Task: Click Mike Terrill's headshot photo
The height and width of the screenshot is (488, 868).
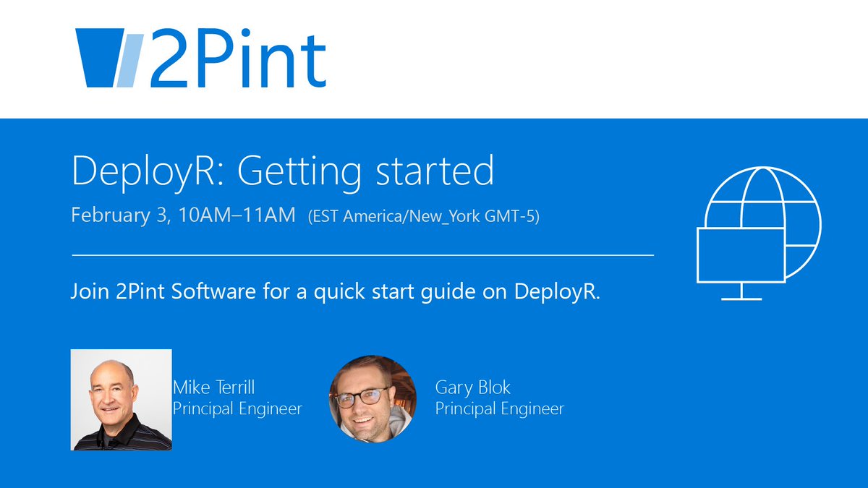Action: [122, 398]
